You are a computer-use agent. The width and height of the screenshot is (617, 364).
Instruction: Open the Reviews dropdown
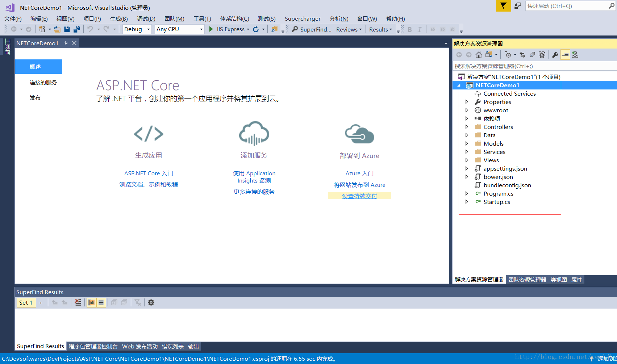pyautogui.click(x=349, y=29)
